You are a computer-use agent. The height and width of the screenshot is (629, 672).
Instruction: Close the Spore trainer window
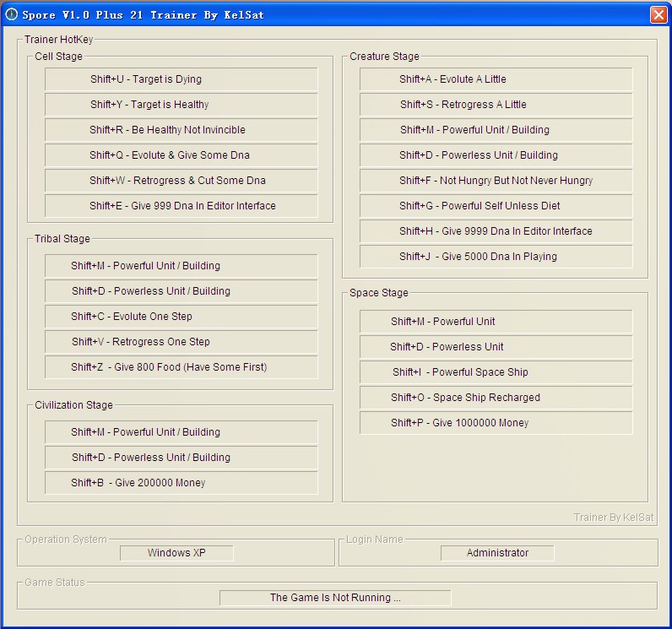(x=658, y=14)
